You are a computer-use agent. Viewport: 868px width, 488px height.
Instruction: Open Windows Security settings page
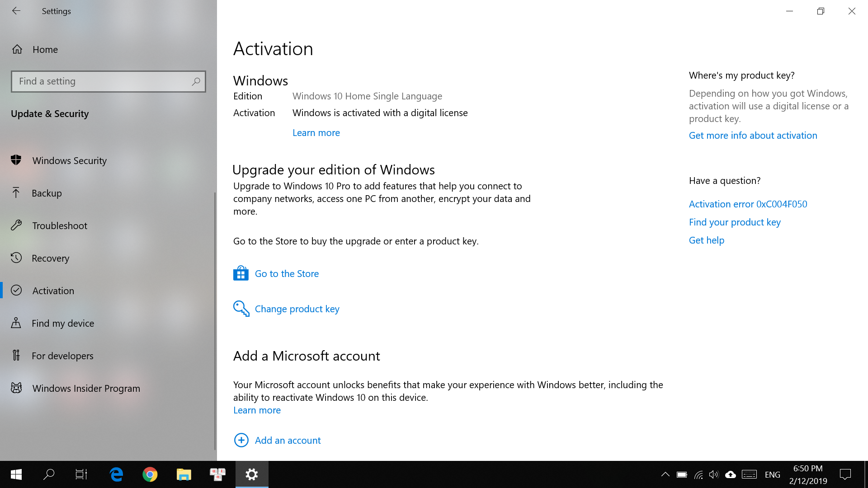coord(69,160)
